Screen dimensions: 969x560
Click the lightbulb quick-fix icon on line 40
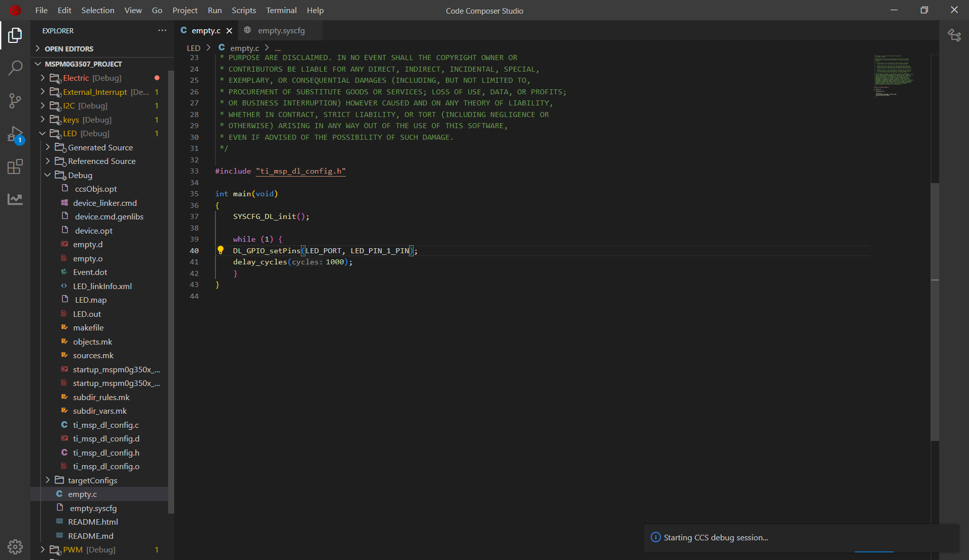(220, 250)
